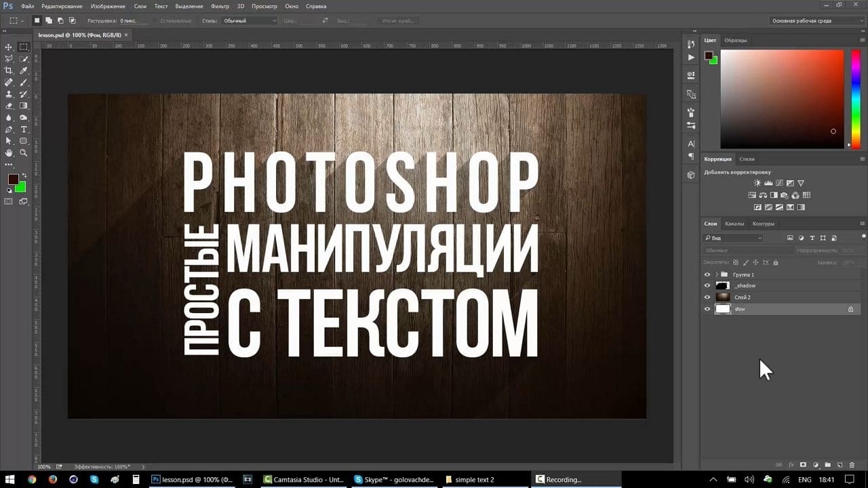Click the hue spectrum slider
Screen dimensions: 868x488
pyautogui.click(x=856, y=99)
